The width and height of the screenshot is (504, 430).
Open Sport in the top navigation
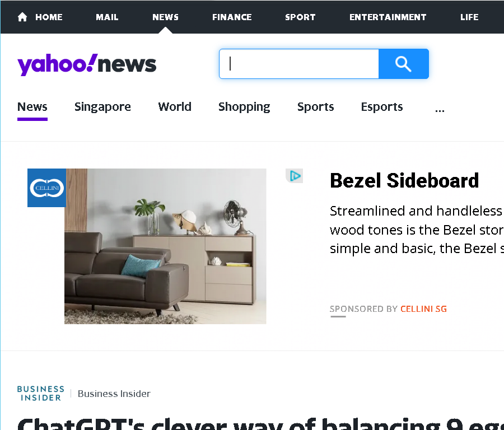click(x=300, y=17)
